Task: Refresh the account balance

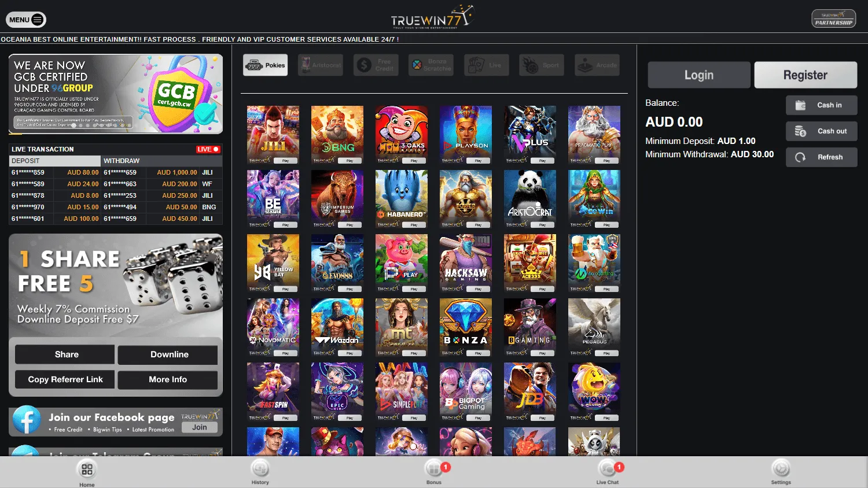Action: [822, 157]
